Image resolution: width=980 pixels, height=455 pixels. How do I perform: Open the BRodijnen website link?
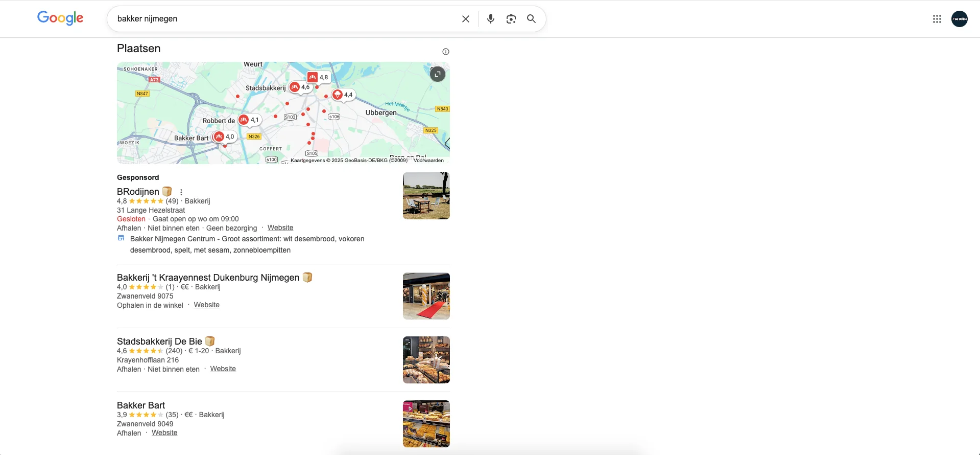(x=280, y=228)
